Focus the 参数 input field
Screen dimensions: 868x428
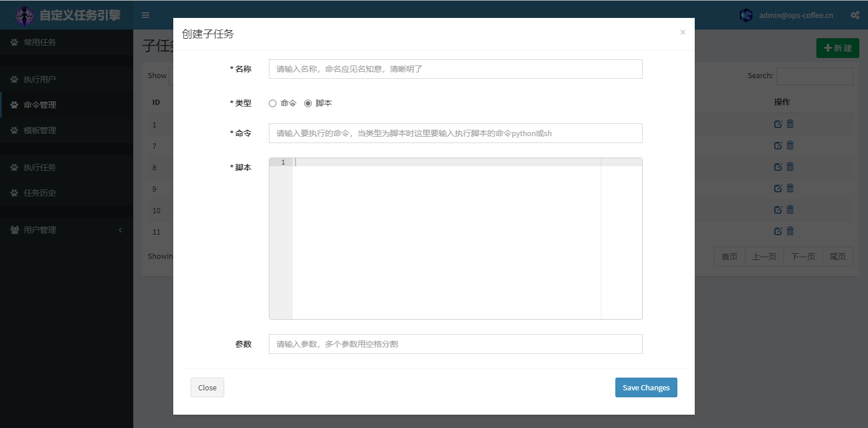[x=455, y=344]
